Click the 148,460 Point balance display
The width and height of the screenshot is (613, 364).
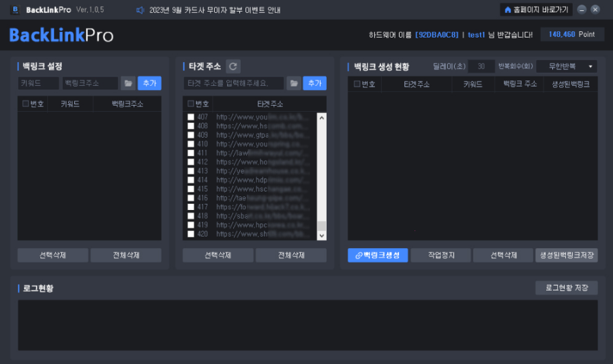pos(572,34)
